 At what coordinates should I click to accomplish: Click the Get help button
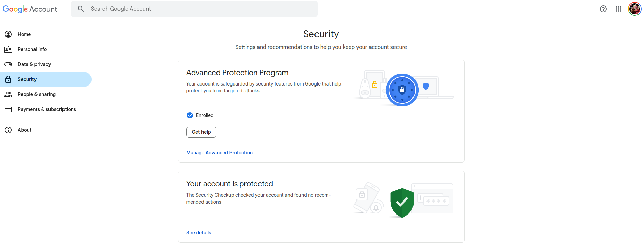pos(201,132)
